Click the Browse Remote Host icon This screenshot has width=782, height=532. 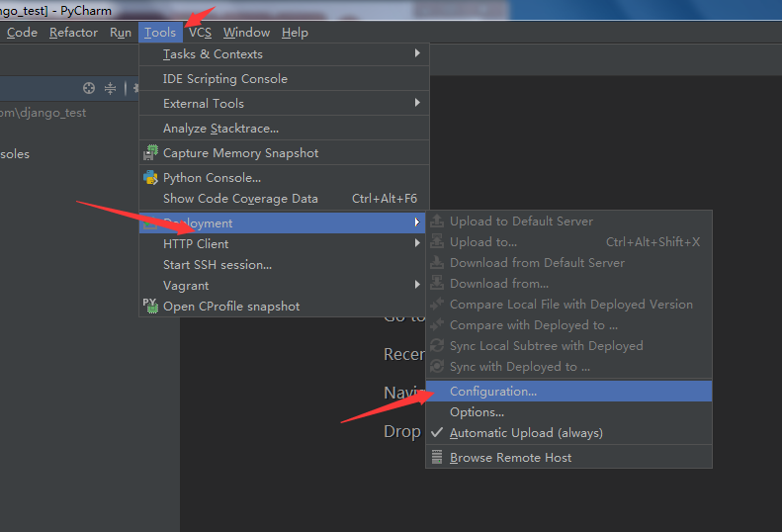pos(437,457)
